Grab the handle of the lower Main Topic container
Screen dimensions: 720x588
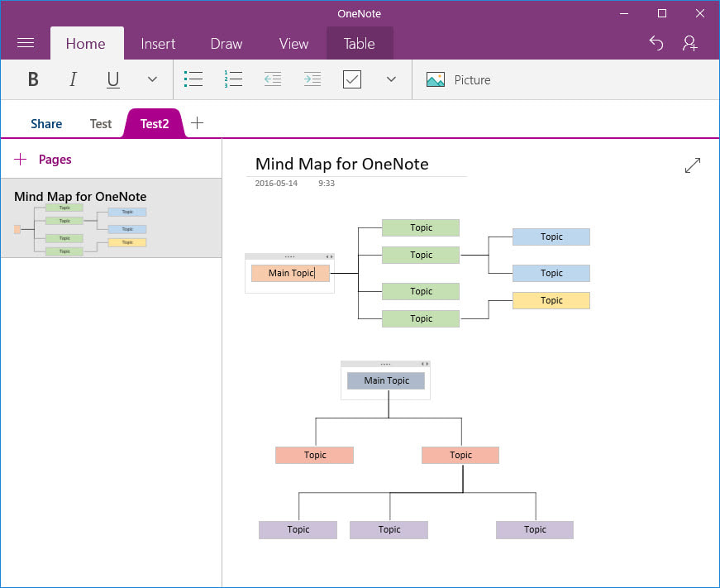coord(386,364)
